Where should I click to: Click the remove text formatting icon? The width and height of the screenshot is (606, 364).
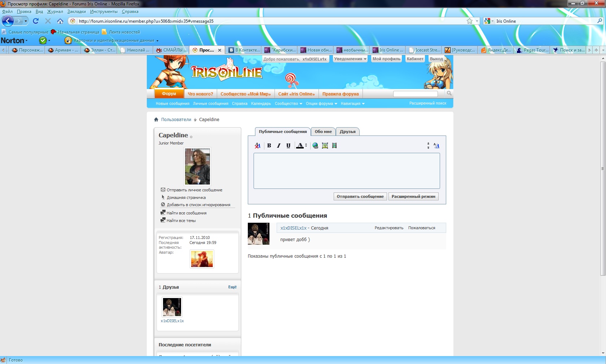(258, 146)
